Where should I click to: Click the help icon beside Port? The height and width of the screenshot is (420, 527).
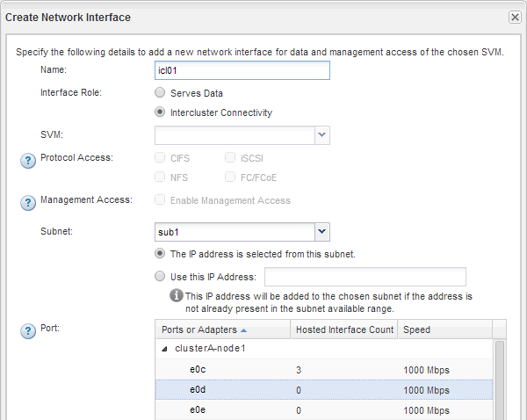(26, 329)
